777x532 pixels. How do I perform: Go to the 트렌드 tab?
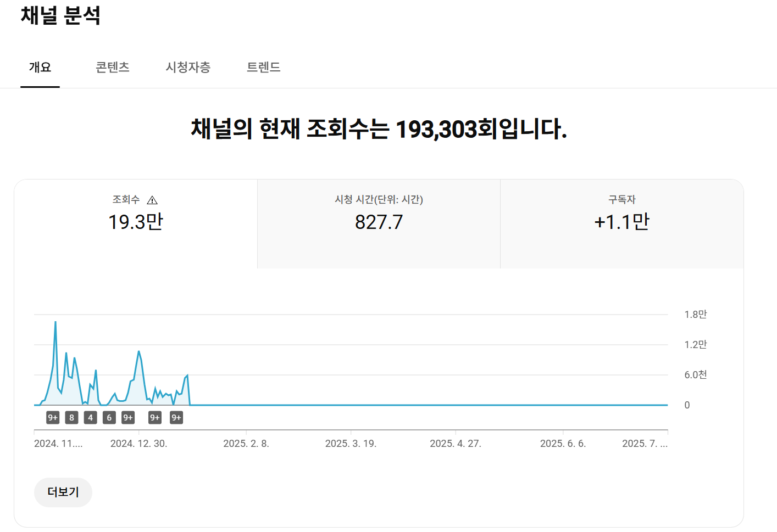[264, 67]
